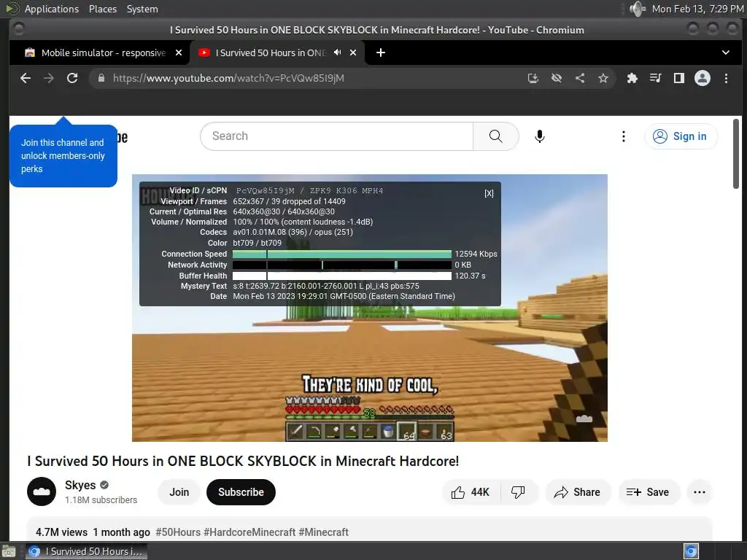The width and height of the screenshot is (747, 560).
Task: Open a new browser tab
Action: click(381, 52)
